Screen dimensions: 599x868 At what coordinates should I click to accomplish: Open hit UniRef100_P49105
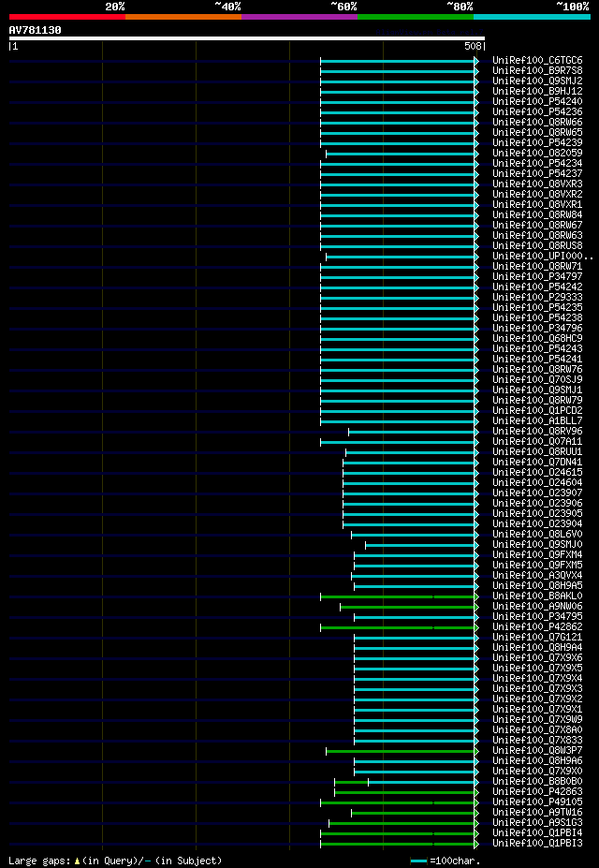click(537, 802)
